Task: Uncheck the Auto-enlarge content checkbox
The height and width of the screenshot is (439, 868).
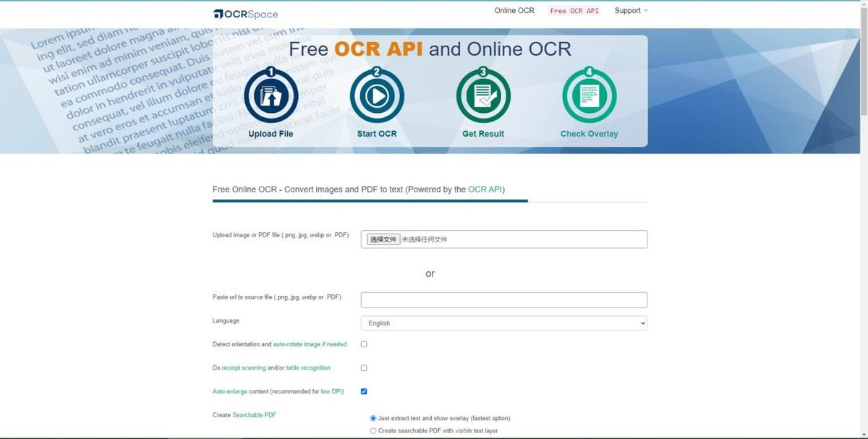Action: 364,391
